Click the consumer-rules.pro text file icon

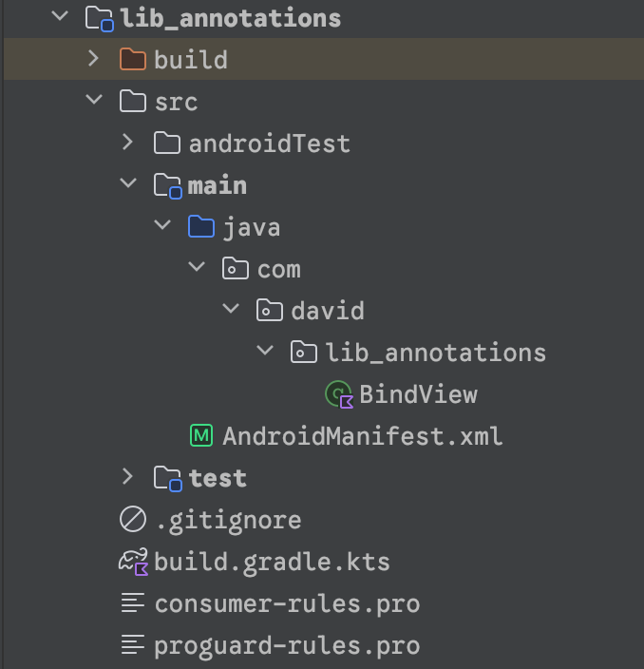pos(133,603)
